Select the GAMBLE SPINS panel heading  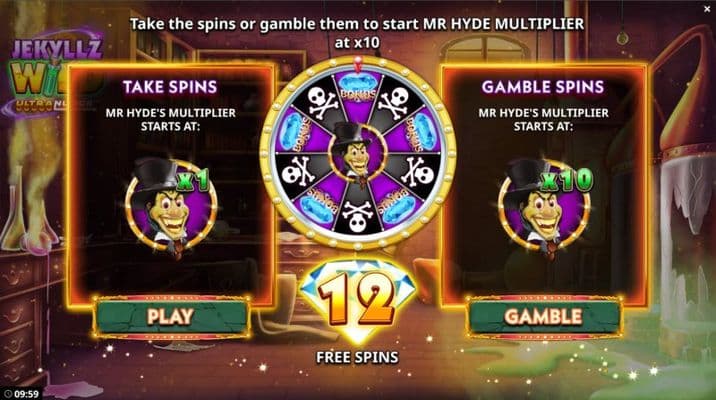(x=543, y=87)
